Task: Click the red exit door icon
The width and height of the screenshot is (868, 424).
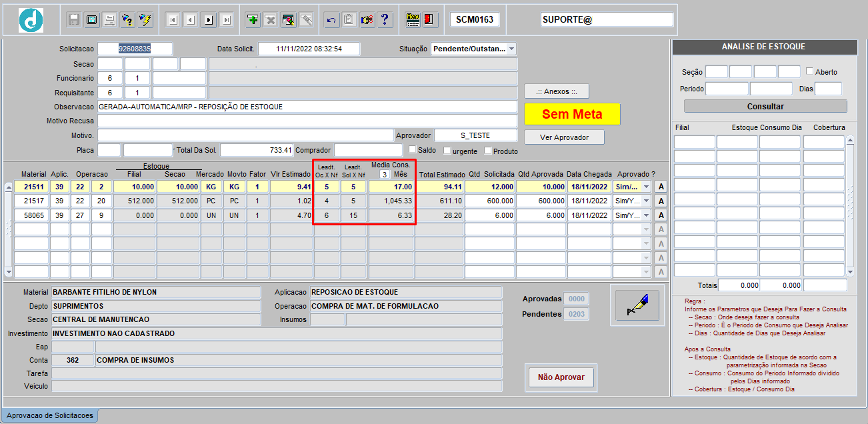Action: pos(430,20)
